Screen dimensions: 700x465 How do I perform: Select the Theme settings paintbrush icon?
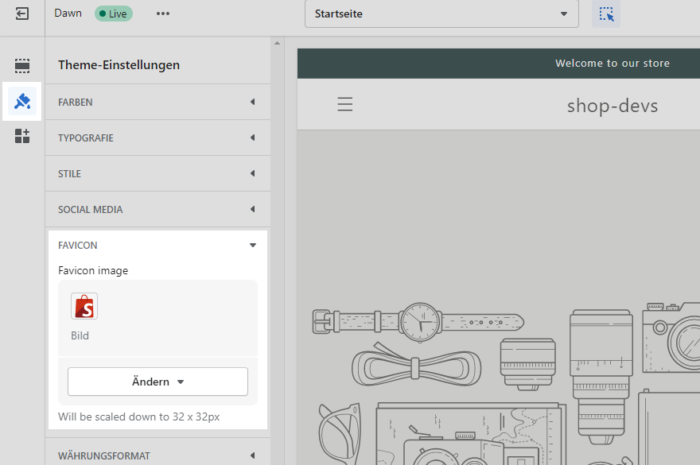click(x=22, y=101)
